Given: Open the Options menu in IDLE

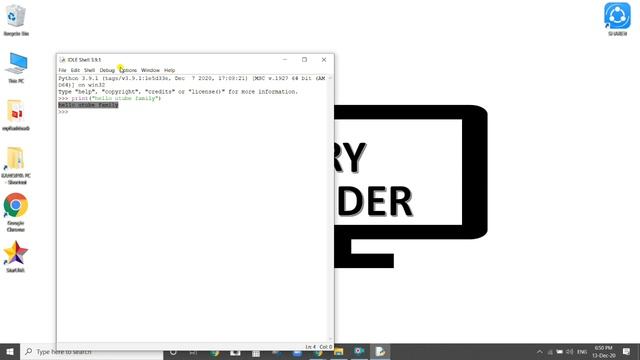Looking at the screenshot, I should tap(128, 70).
